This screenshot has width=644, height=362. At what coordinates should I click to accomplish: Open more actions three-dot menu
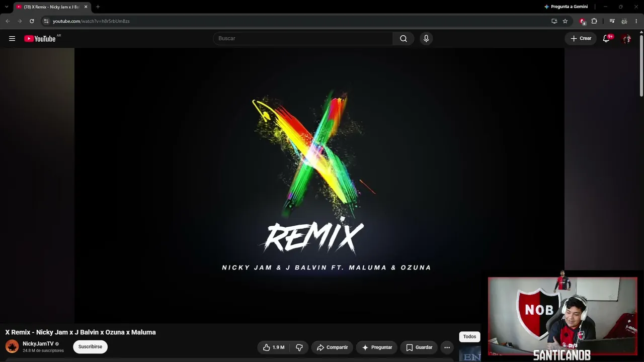pyautogui.click(x=447, y=347)
